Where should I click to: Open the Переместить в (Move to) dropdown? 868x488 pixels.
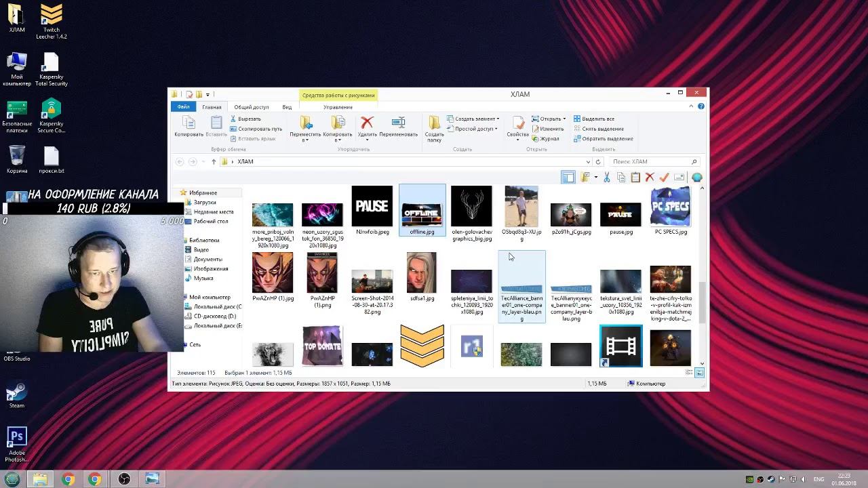click(x=306, y=128)
